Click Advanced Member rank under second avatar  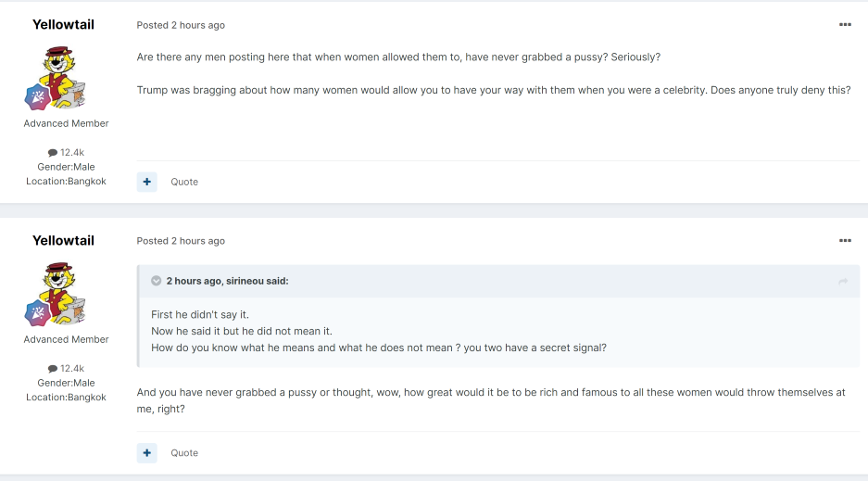(x=66, y=339)
